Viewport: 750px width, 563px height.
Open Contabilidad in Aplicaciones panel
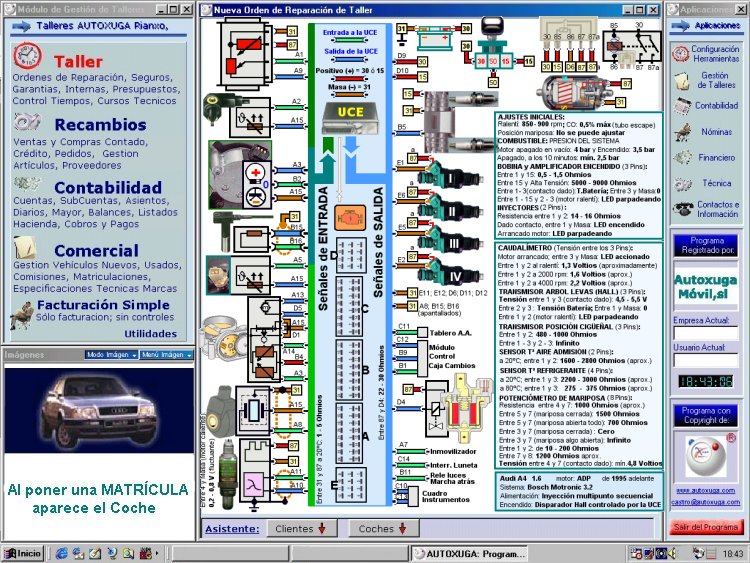[706, 106]
